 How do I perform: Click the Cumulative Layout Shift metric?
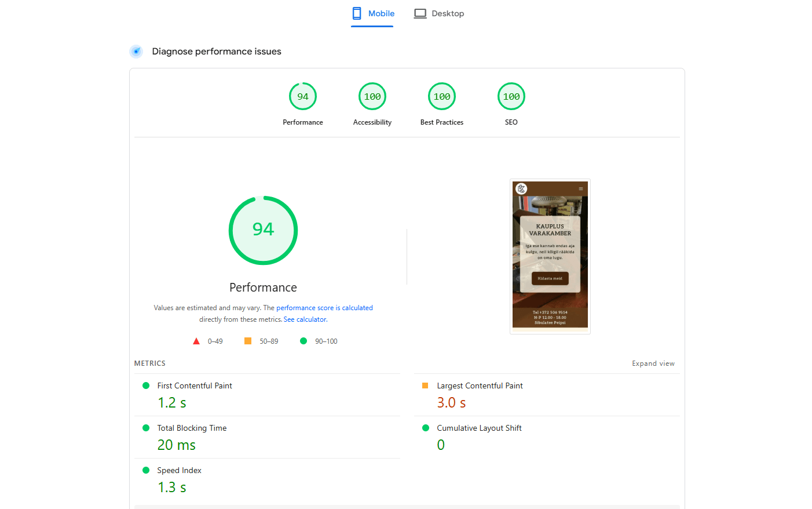478,428
